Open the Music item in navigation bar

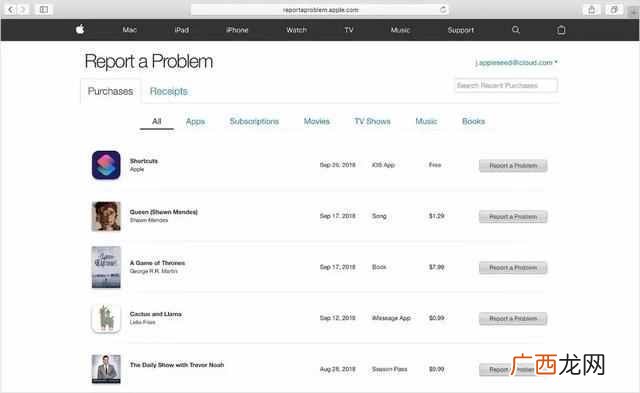[400, 30]
